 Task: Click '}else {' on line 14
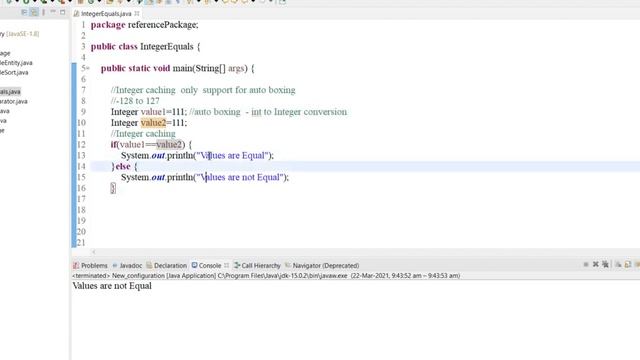[x=124, y=167]
